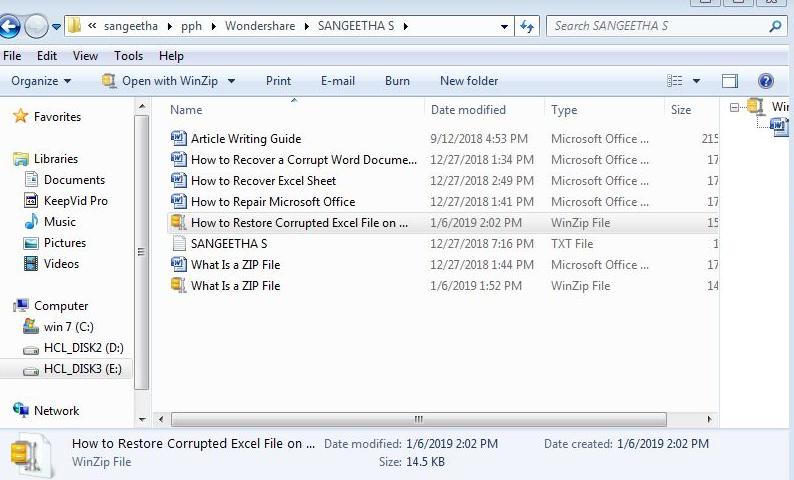Sort by Date modified column header
This screenshot has width=794, height=480.
468,110
